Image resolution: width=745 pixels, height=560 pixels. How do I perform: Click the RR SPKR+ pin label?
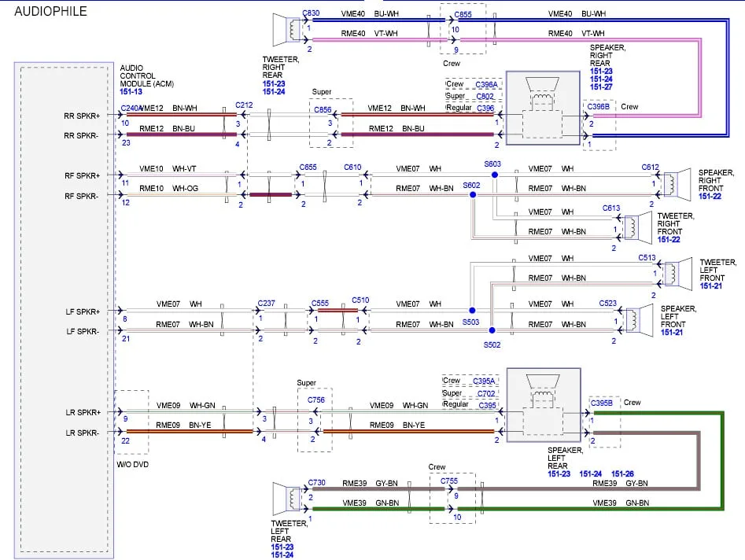click(x=82, y=116)
